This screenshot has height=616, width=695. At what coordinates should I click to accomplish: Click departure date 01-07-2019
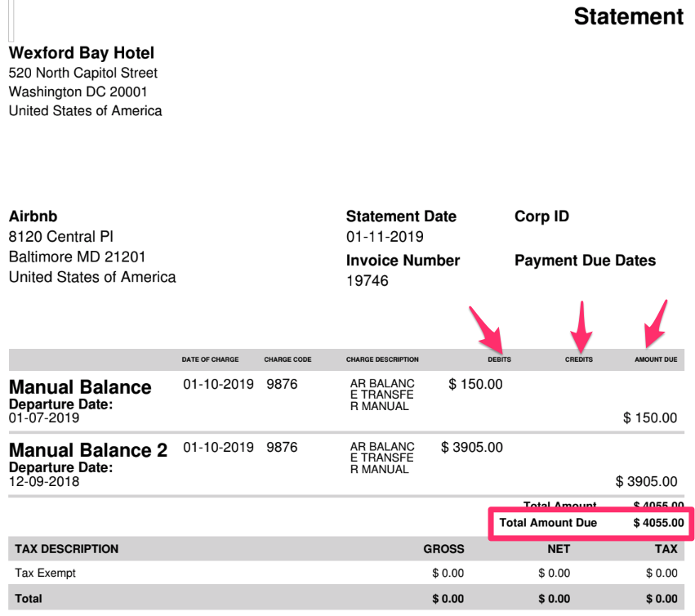[44, 417]
